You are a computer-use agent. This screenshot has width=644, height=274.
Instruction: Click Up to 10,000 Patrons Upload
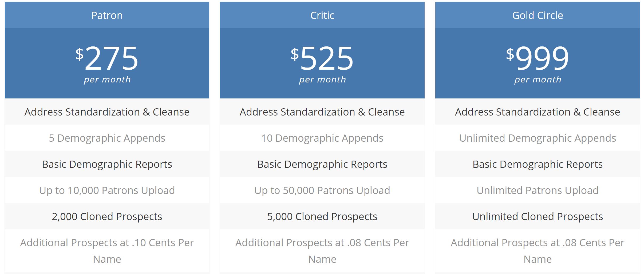point(107,190)
